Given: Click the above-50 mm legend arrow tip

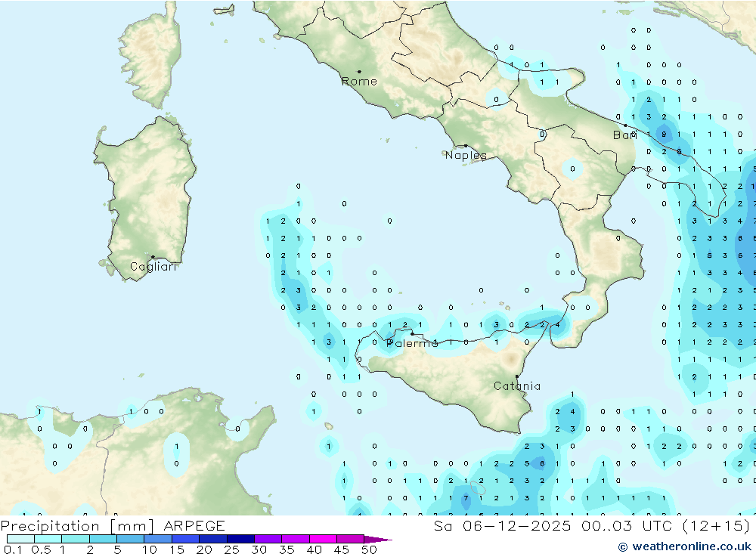Looking at the screenshot, I should 379,540.
